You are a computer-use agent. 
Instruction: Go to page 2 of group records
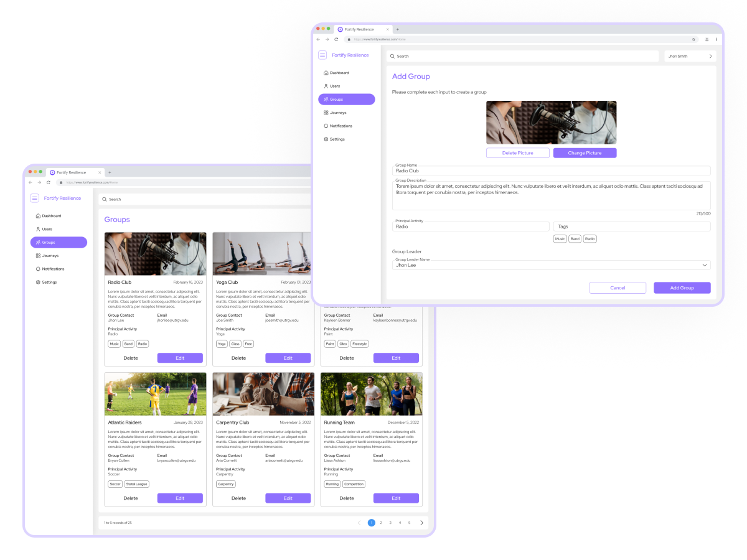381,523
